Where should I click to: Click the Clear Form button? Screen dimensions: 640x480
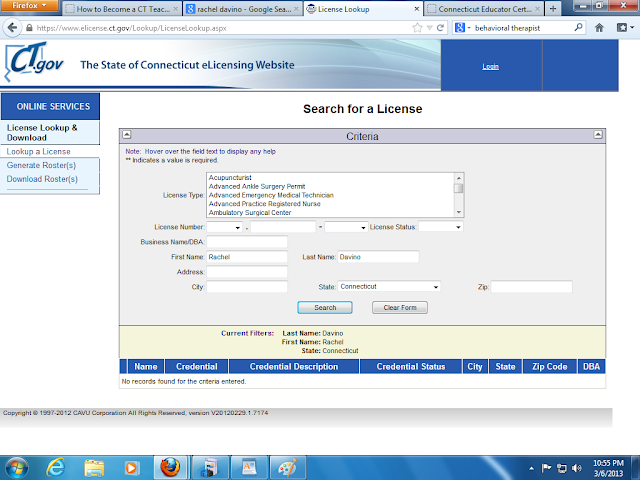tap(400, 308)
